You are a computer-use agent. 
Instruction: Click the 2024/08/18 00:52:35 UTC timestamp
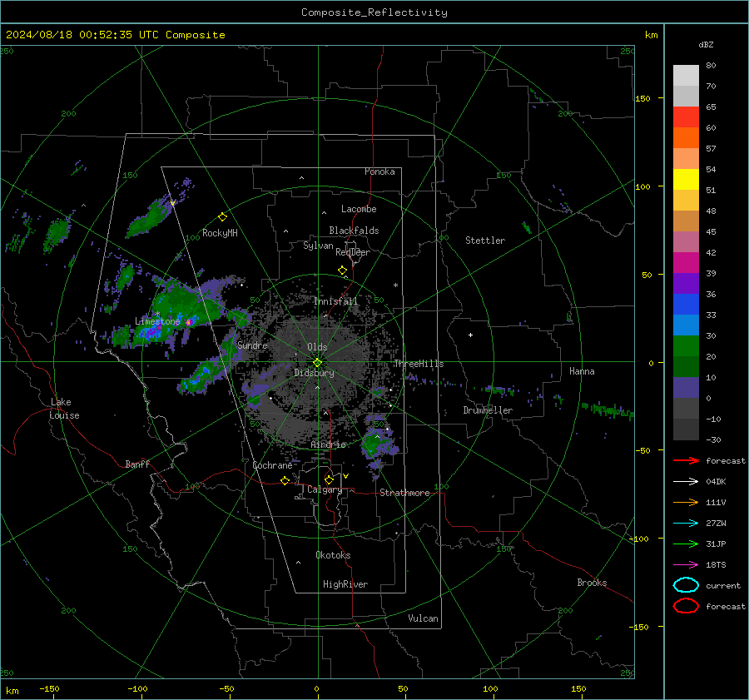pos(115,35)
